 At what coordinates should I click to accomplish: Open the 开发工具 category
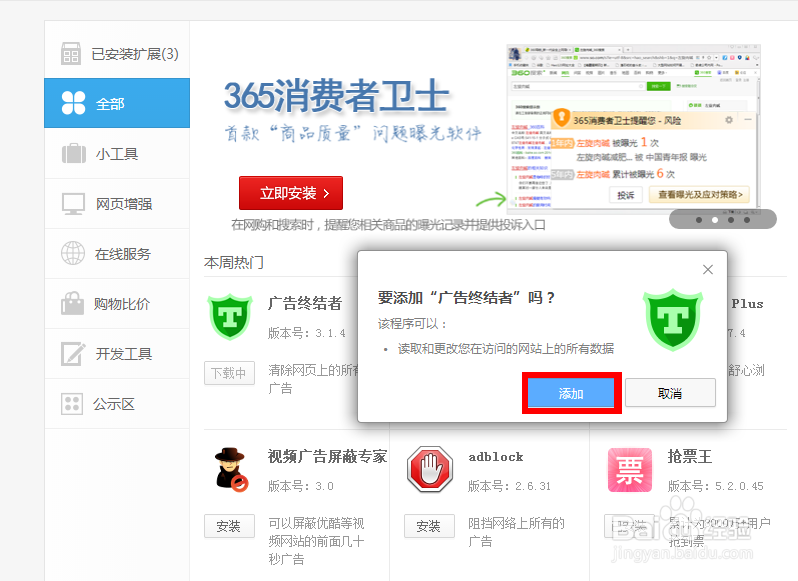tap(117, 354)
